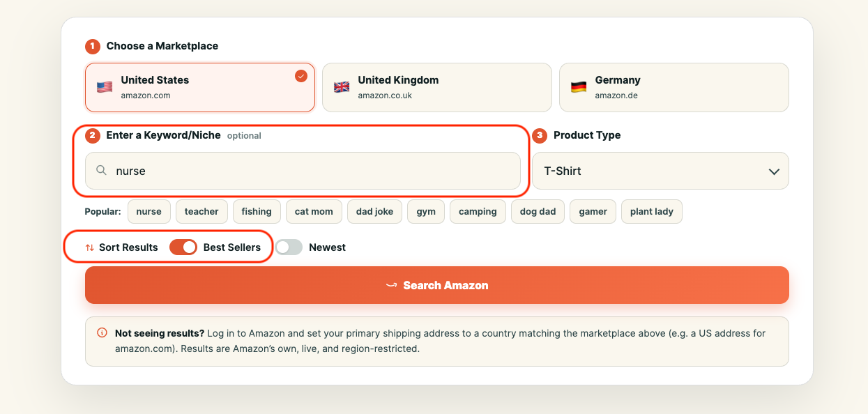Viewport: 868px width, 414px height.
Task: Select the United Kingdom marketplace card
Action: click(437, 88)
